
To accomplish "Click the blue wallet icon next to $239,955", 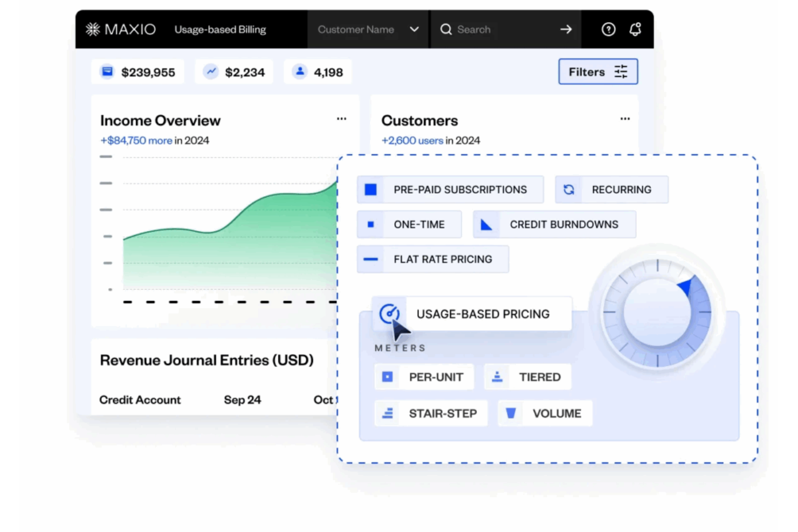I will click(107, 71).
